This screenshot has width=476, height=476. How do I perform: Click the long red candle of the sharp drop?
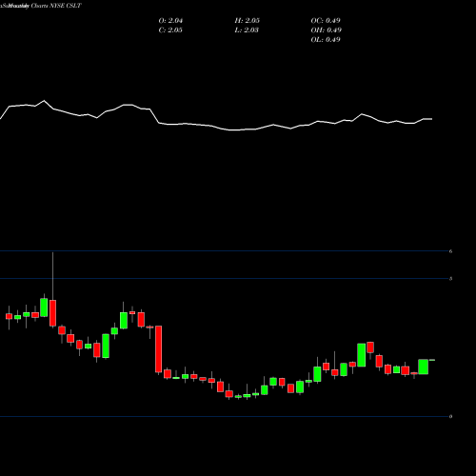[158, 348]
